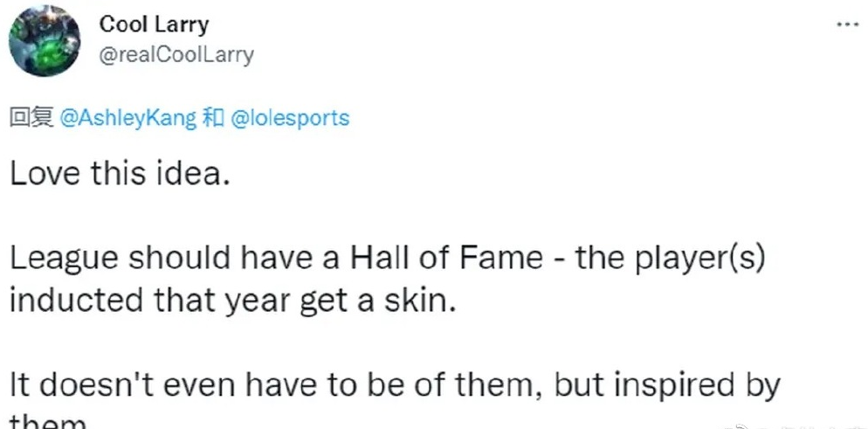Click the "Love this idea." sentence
The height and width of the screenshot is (429, 868).
[120, 173]
